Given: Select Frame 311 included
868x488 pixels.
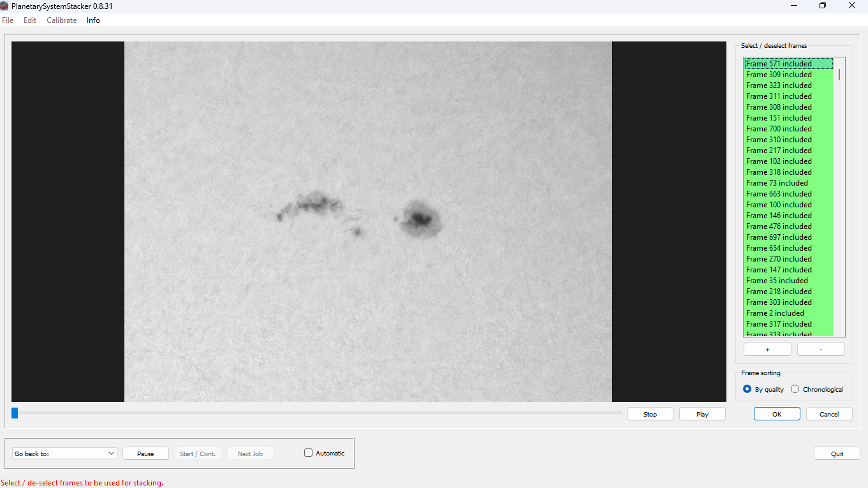Looking at the screenshot, I should [x=789, y=96].
